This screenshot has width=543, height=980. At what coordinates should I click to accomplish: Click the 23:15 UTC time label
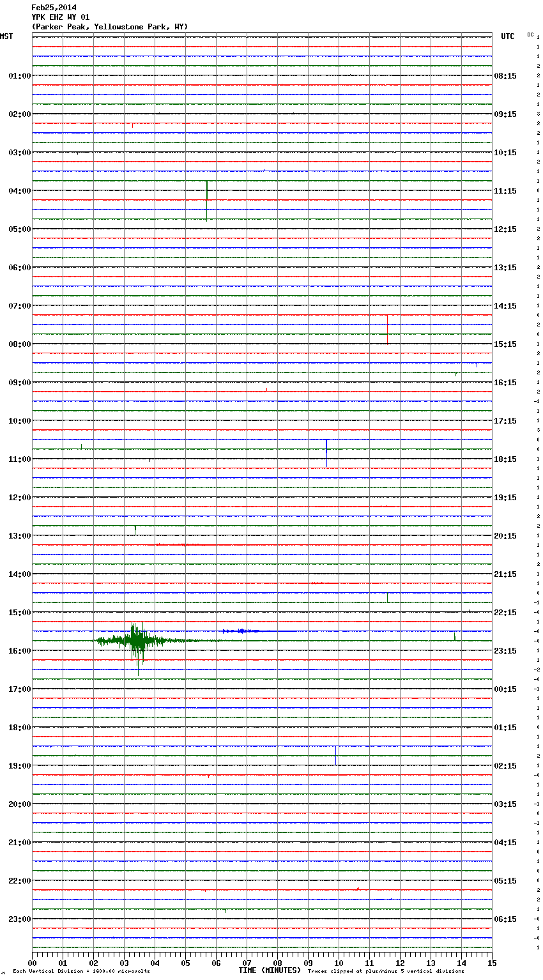coord(505,651)
